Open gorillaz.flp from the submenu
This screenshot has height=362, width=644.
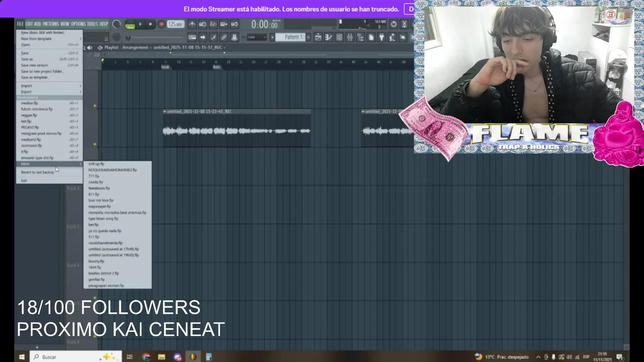118,280
